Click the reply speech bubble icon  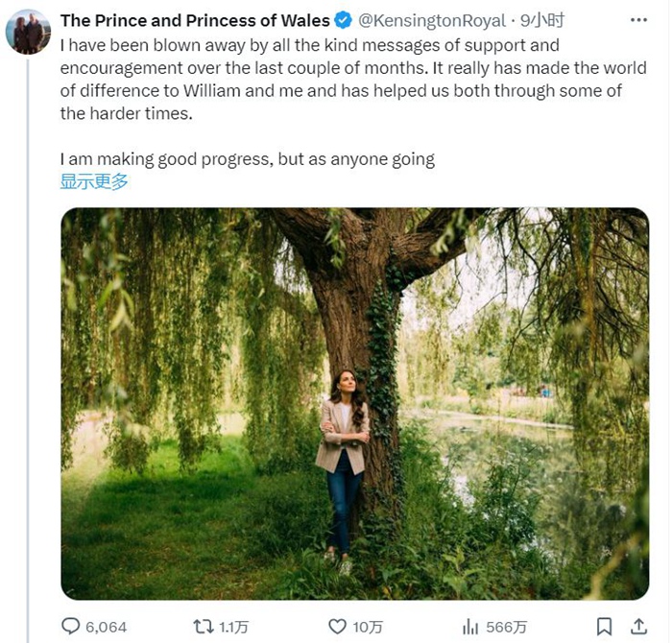(x=71, y=627)
